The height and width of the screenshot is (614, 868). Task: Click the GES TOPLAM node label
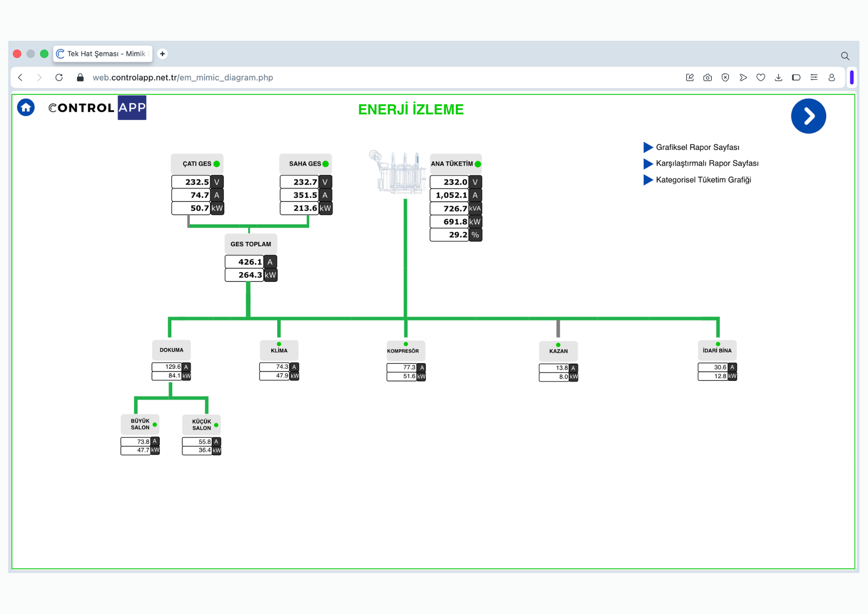pyautogui.click(x=251, y=244)
